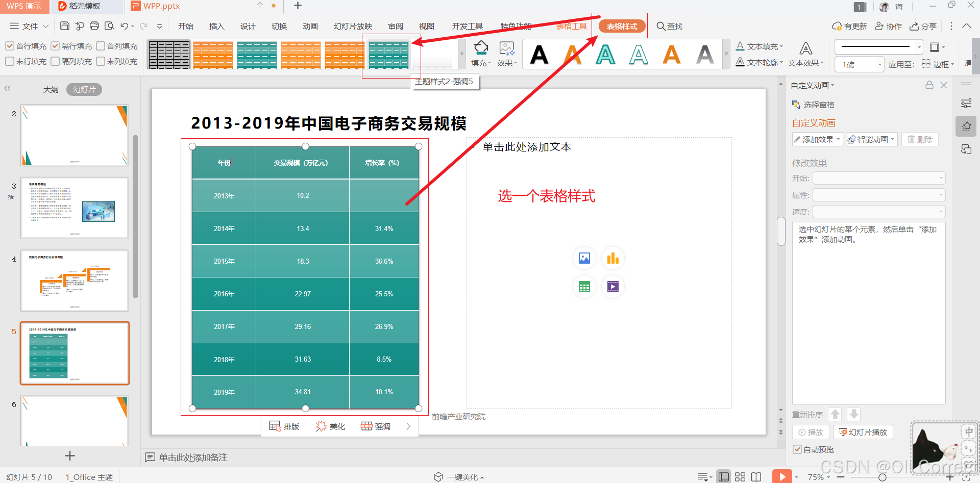Select slide 4 thumbnail
Viewport: 980px width, 483px height.
pos(75,281)
